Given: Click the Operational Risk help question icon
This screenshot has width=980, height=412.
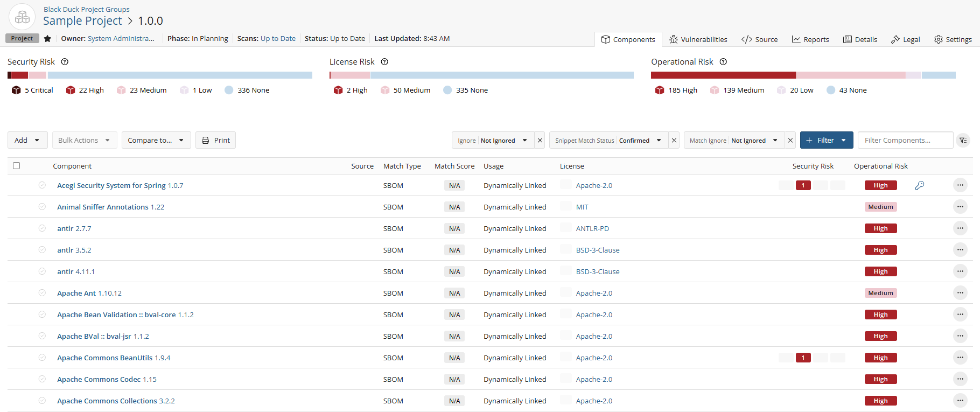Looking at the screenshot, I should coord(723,62).
